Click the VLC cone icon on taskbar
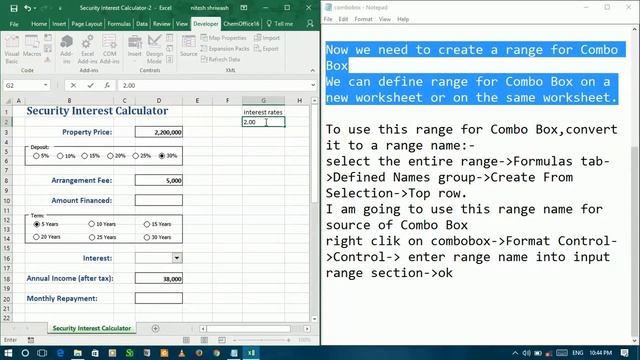Image resolution: width=640 pixels, height=360 pixels. [182, 353]
